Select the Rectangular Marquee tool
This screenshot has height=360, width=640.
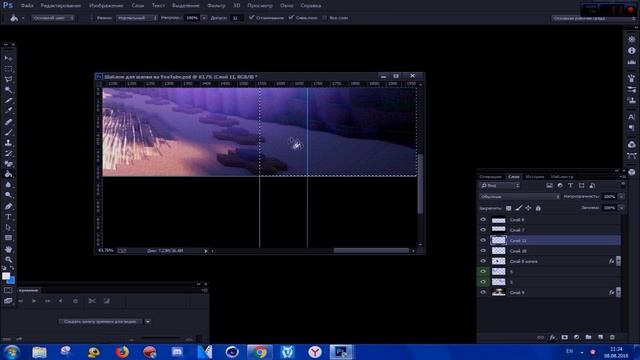coord(8,69)
